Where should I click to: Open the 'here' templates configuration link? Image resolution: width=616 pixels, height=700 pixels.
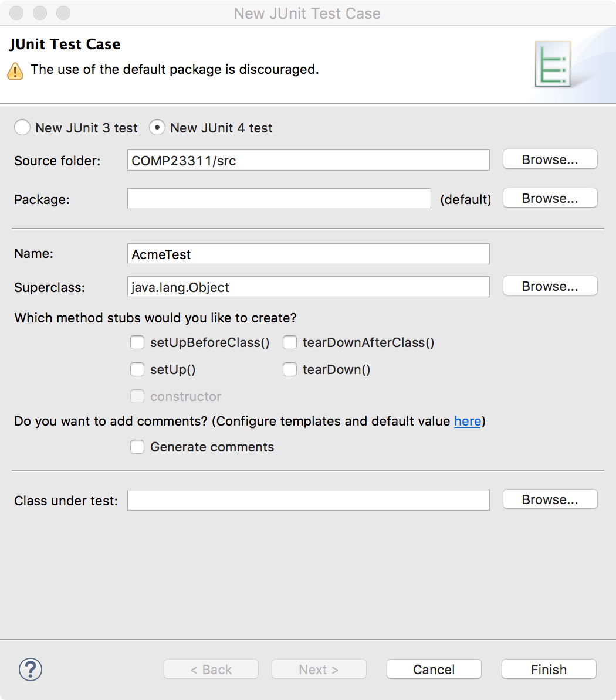(468, 422)
